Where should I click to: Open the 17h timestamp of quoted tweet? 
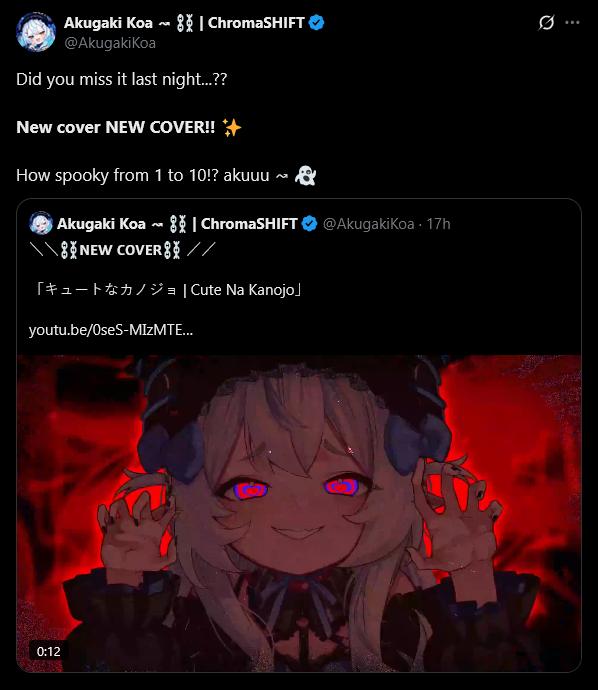pyautogui.click(x=438, y=224)
